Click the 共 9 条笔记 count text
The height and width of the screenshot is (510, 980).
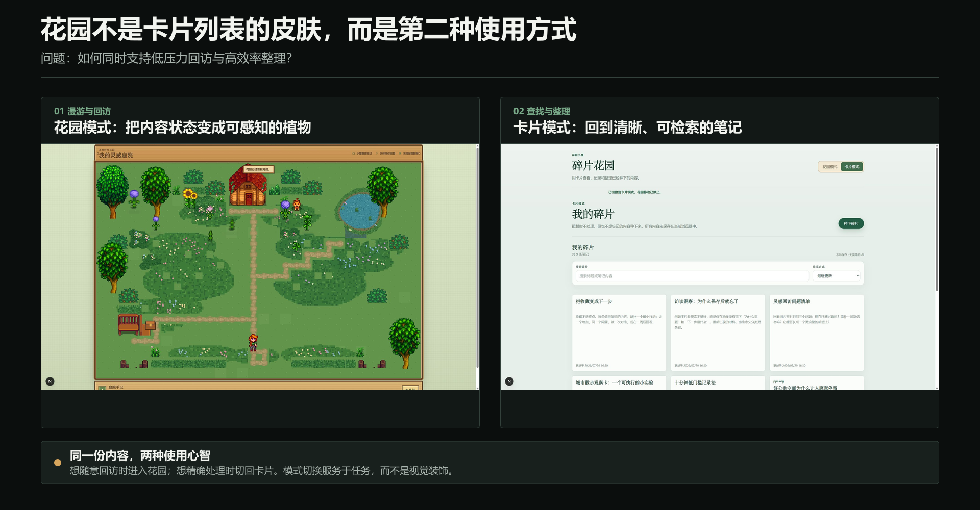(580, 254)
